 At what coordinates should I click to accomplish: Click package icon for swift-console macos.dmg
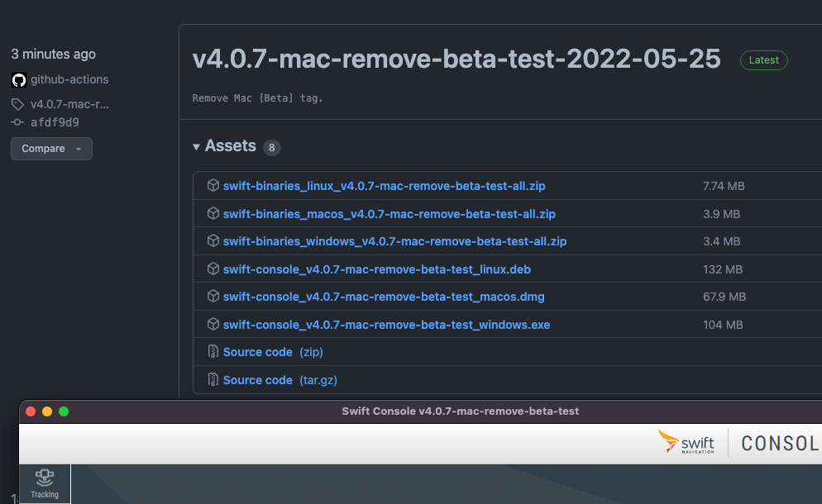click(213, 296)
